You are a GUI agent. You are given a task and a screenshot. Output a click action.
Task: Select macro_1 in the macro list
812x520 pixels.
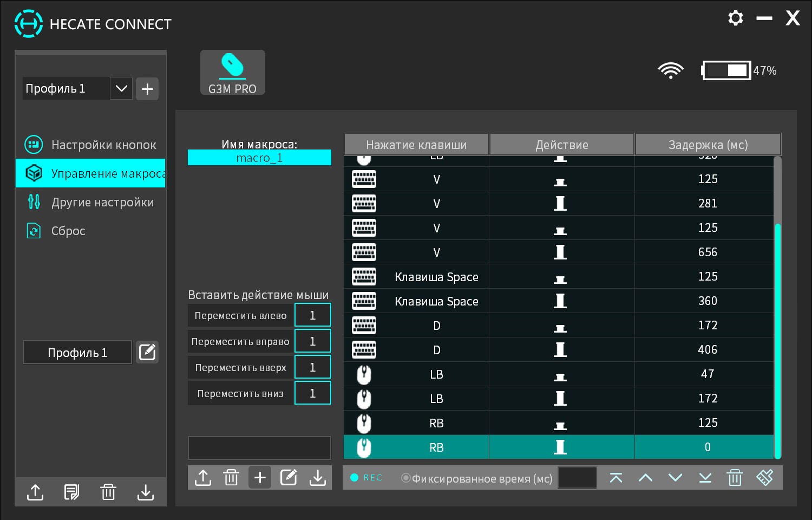(x=259, y=158)
